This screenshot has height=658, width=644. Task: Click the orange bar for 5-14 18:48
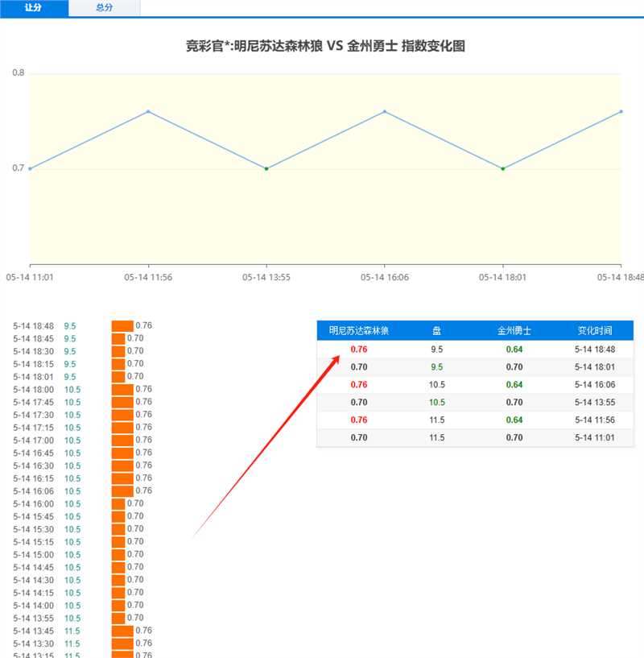pos(122,326)
